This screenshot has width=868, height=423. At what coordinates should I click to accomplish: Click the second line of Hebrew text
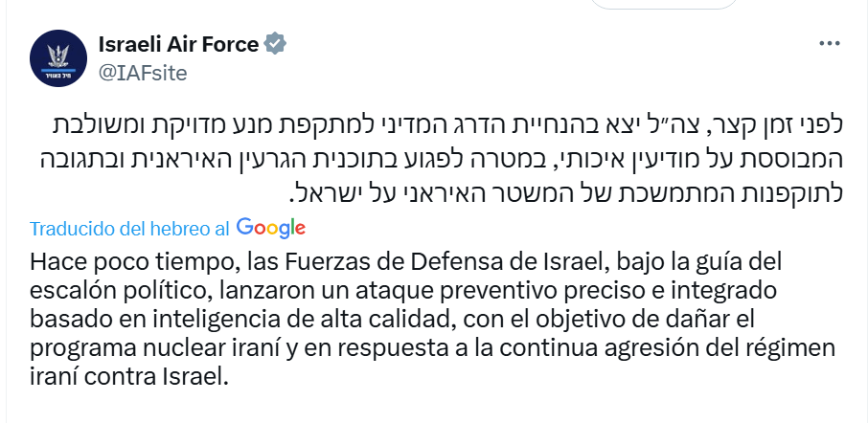click(443, 155)
